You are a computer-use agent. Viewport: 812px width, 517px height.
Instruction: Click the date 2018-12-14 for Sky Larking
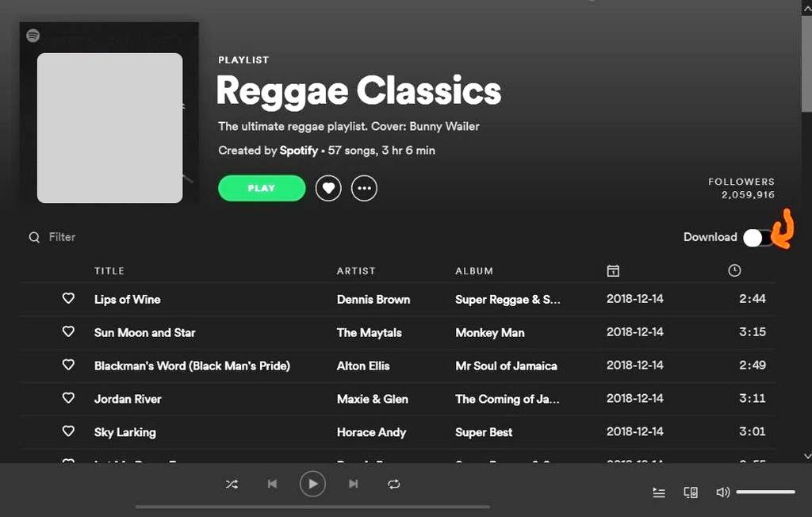635,431
